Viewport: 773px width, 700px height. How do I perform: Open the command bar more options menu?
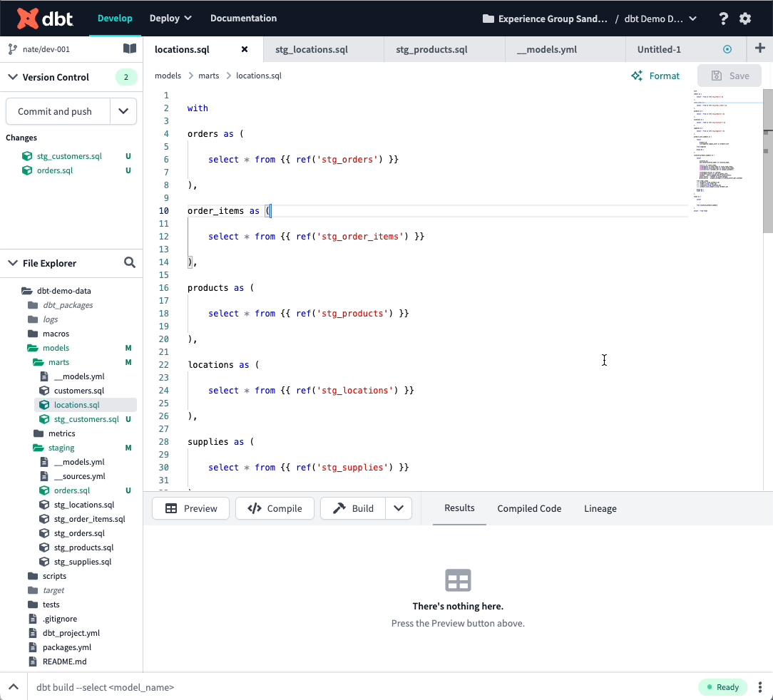[760, 687]
